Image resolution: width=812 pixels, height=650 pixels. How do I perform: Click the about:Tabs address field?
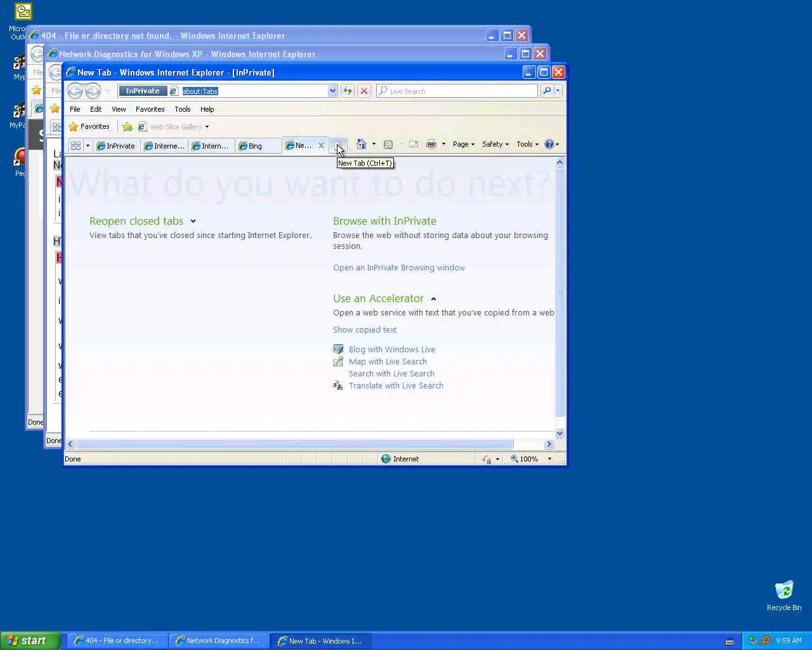tap(254, 91)
